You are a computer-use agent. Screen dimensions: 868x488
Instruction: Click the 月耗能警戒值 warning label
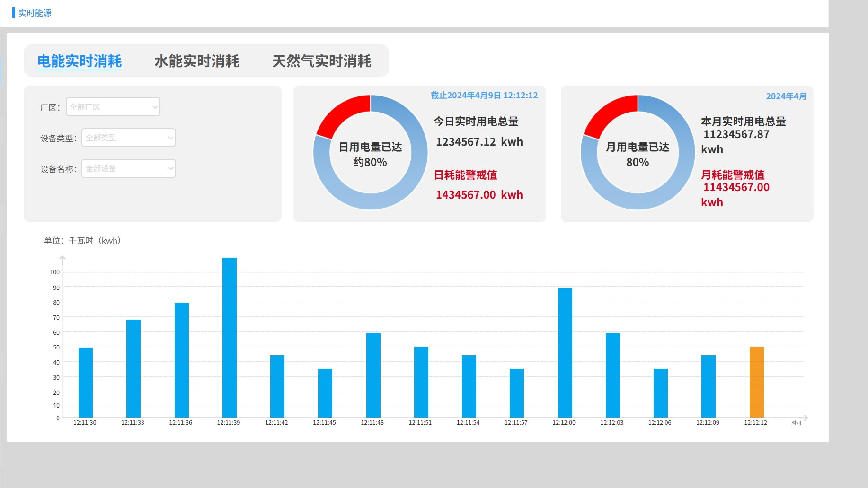coord(733,175)
